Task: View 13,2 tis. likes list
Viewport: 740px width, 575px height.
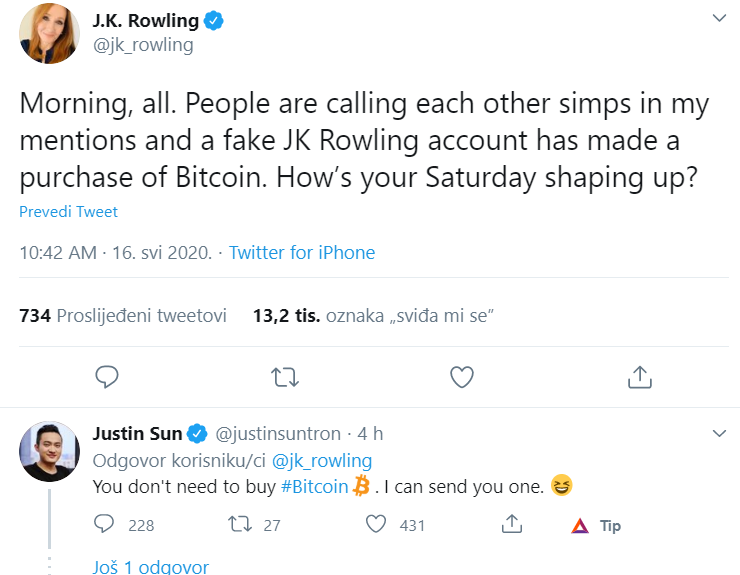Action: point(374,316)
